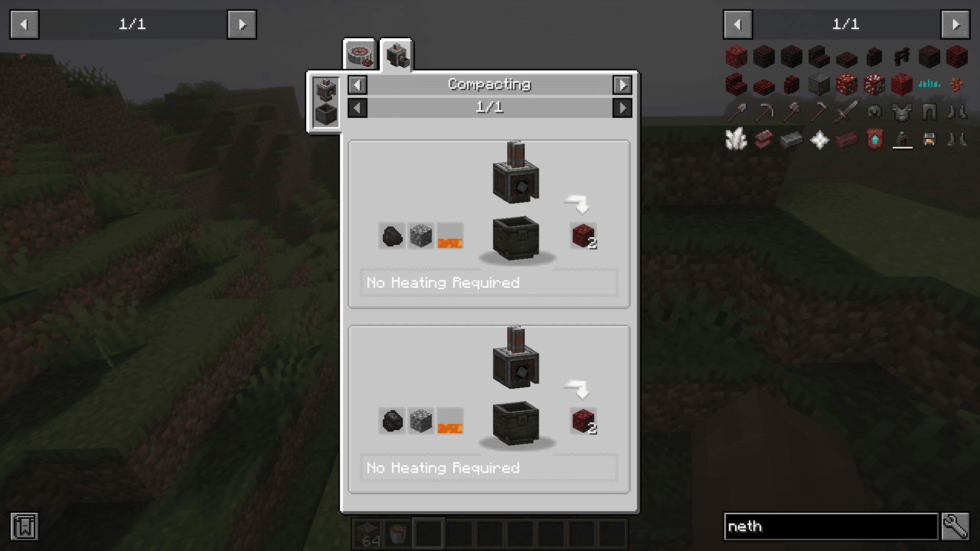Click the coal ingredient icon in first recipe

[x=391, y=237]
